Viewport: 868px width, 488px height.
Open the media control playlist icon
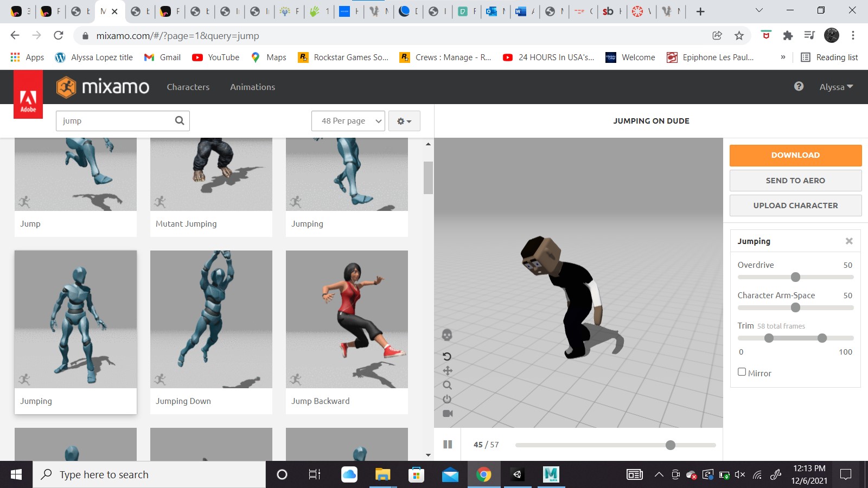(809, 35)
